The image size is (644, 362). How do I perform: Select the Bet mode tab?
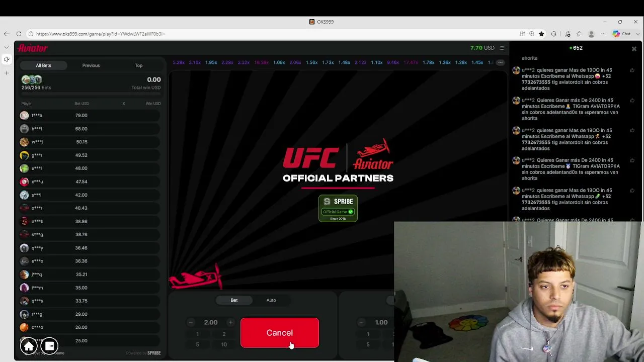pyautogui.click(x=234, y=300)
